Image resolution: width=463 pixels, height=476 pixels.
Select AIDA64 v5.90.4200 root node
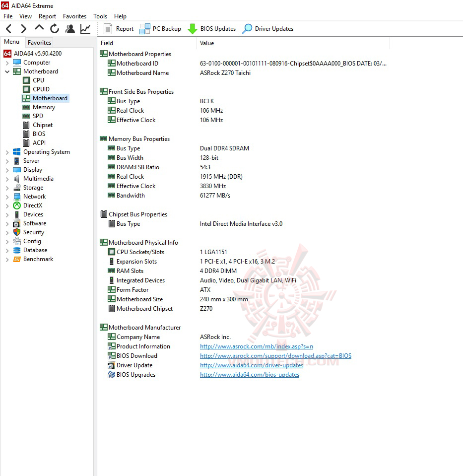pyautogui.click(x=32, y=54)
